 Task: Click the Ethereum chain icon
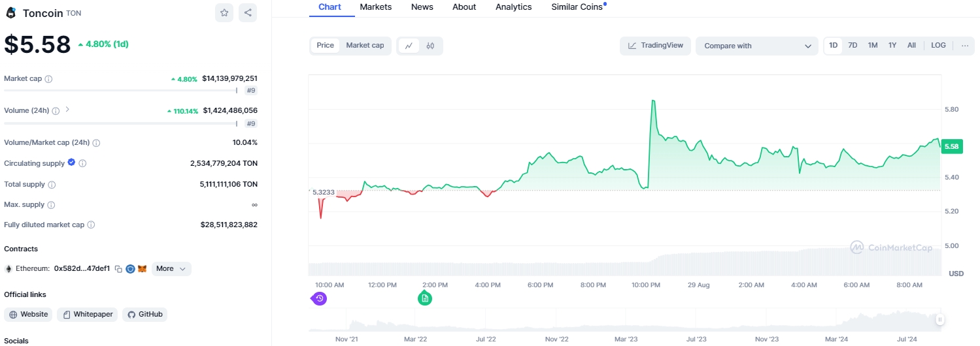[x=8, y=269]
